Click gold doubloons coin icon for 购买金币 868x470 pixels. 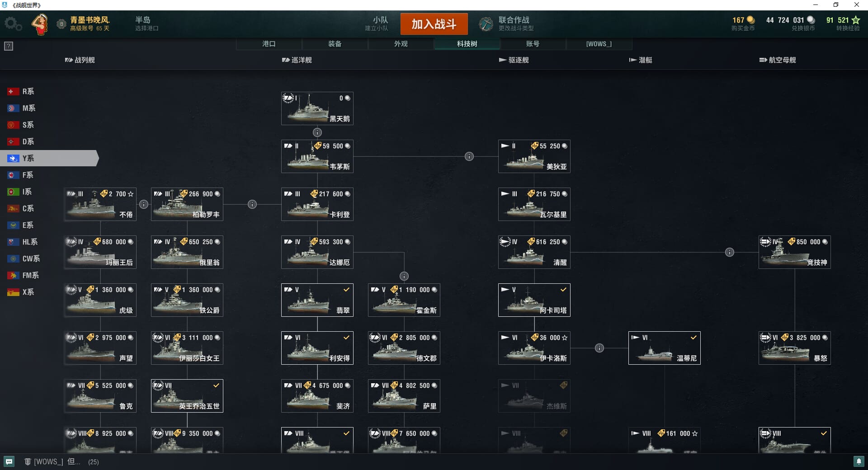click(x=751, y=20)
